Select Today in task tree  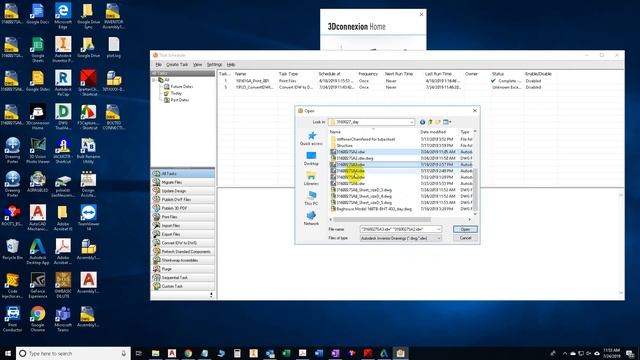tap(176, 93)
